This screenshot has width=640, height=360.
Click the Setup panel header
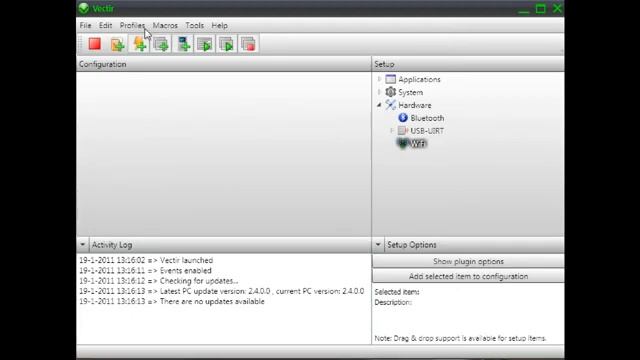coord(468,64)
